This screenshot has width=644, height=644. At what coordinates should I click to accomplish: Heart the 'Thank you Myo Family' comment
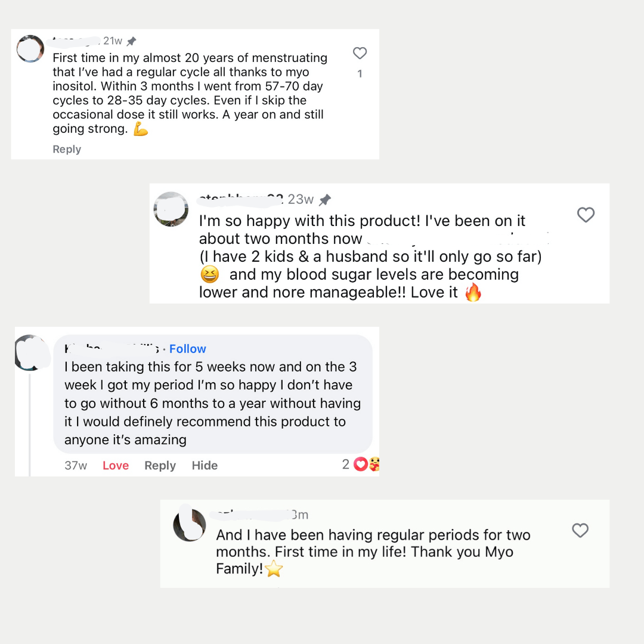click(x=580, y=530)
